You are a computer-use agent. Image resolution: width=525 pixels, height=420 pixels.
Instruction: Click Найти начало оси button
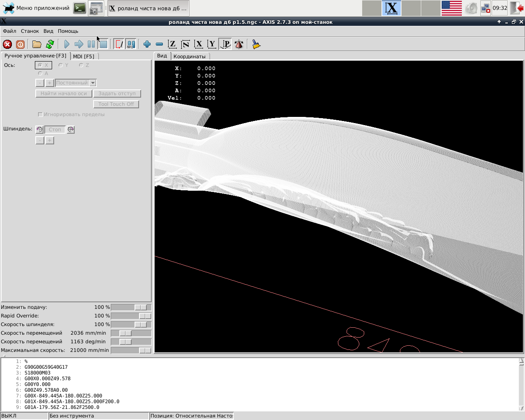coord(64,94)
